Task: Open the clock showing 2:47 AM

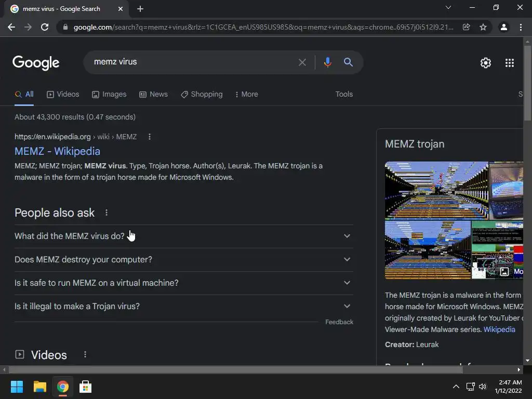Action: point(508,387)
